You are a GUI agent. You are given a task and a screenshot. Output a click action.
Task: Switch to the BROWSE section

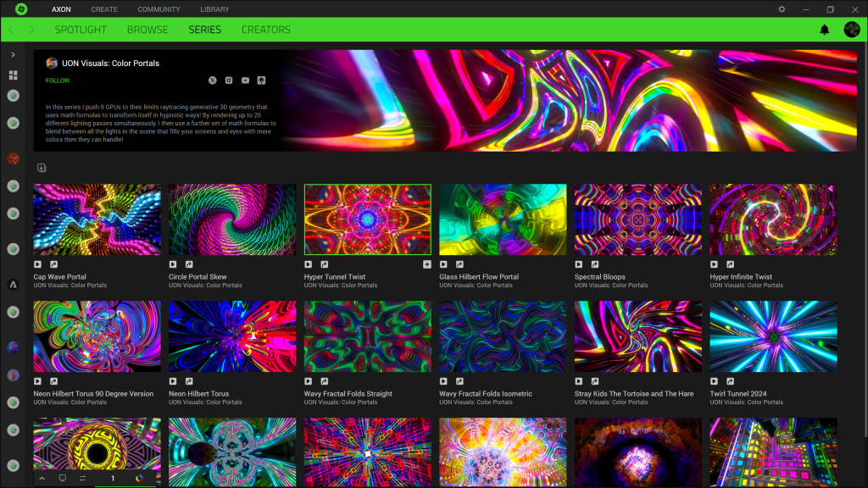coord(147,30)
